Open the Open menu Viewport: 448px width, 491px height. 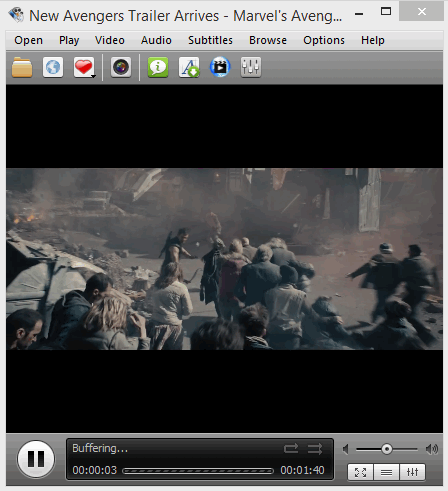pyautogui.click(x=29, y=40)
